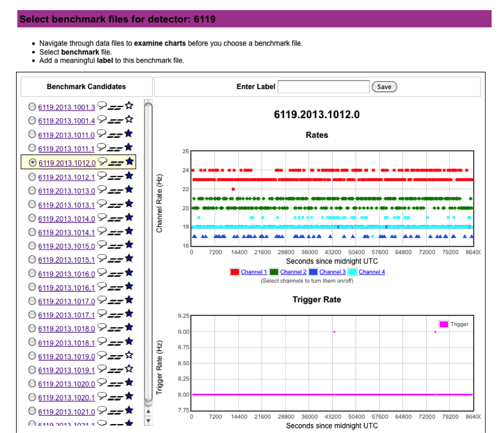The width and height of the screenshot is (504, 433).
Task: Click the scroll down arrow of candidates list
Action: point(148,420)
